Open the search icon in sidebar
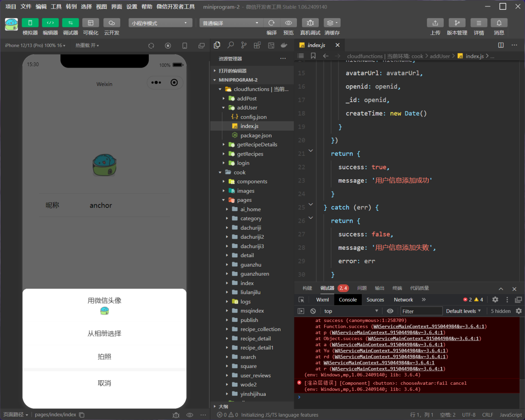Viewport: 525px width, 420px height. click(x=231, y=45)
